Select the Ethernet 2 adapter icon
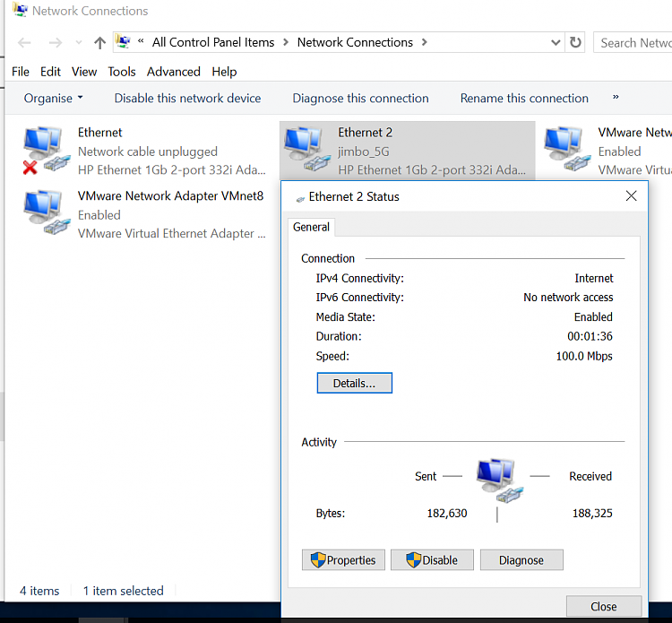Image resolution: width=672 pixels, height=623 pixels. [x=307, y=149]
